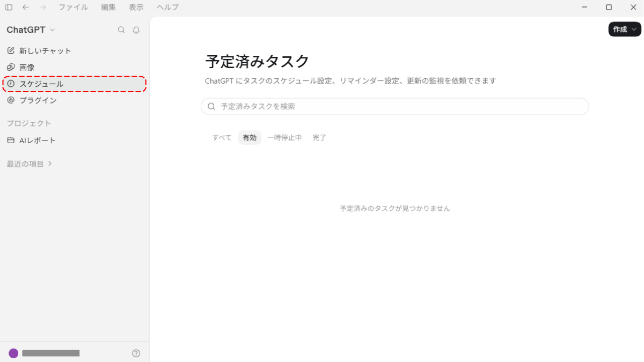Image resolution: width=644 pixels, height=362 pixels.
Task: Switch to the すべて filter tab
Action: [x=222, y=137]
